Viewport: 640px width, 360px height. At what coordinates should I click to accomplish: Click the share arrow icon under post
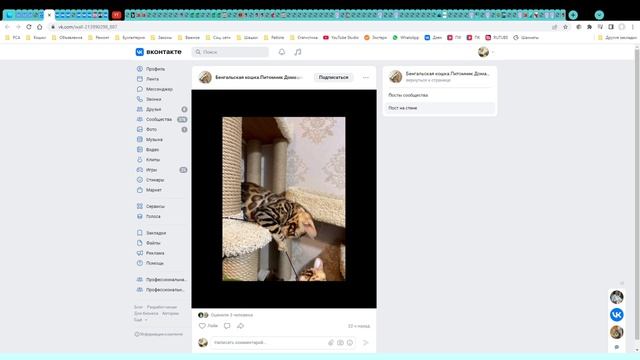click(x=240, y=326)
